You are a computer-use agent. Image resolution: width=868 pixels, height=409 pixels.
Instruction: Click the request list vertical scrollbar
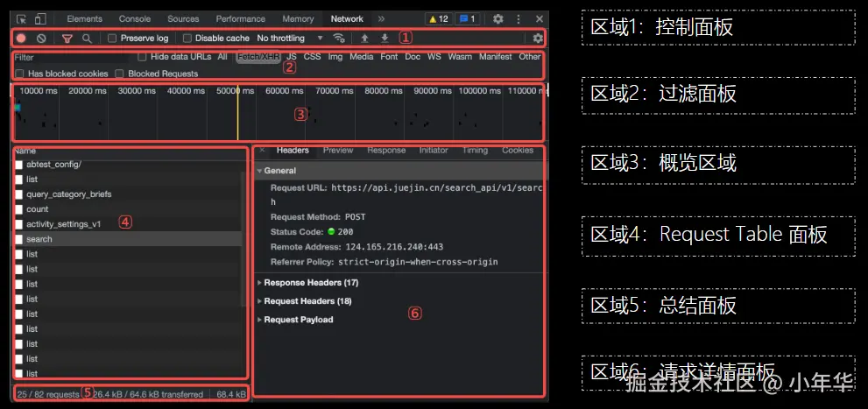[244, 239]
